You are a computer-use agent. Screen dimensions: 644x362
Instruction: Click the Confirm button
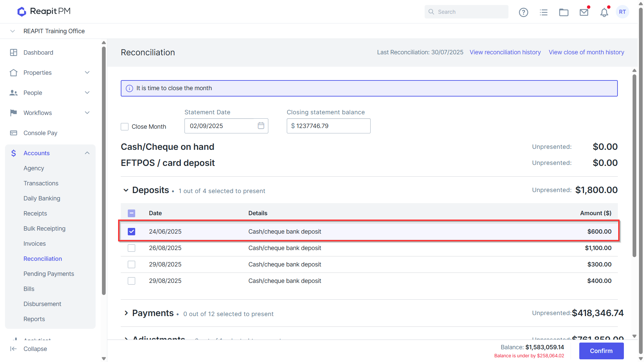coord(601,351)
